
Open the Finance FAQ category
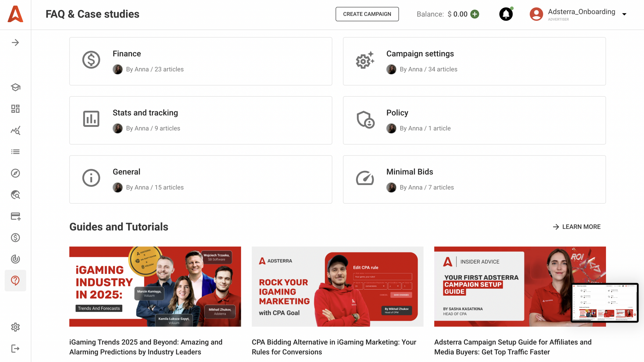pyautogui.click(x=200, y=61)
